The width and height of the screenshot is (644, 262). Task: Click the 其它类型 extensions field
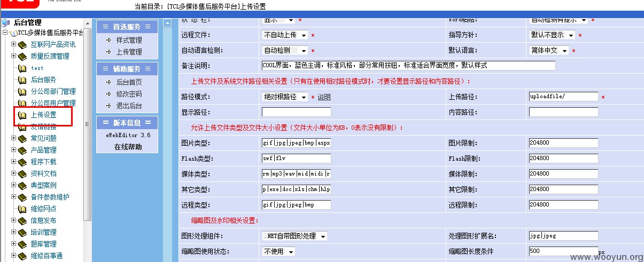tap(297, 189)
